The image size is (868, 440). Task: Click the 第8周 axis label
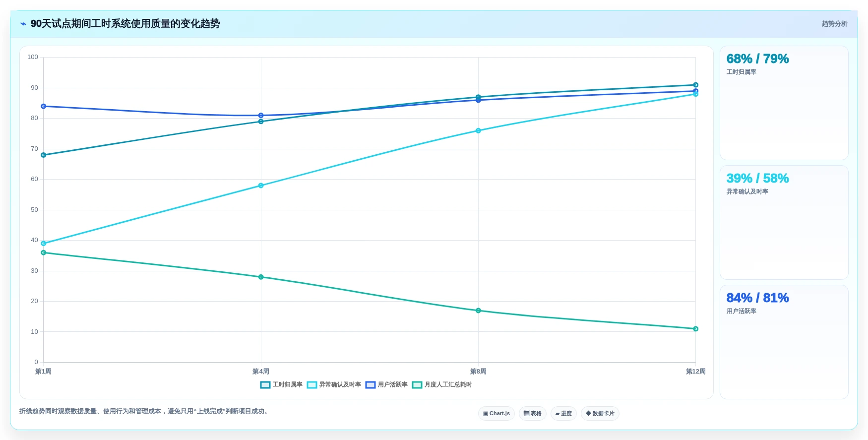click(478, 372)
